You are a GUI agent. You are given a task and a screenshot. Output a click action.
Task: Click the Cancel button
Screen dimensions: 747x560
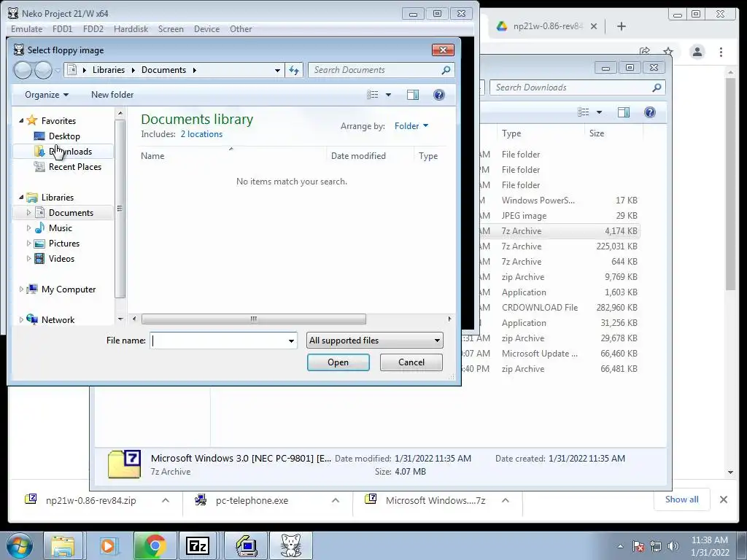coord(411,362)
